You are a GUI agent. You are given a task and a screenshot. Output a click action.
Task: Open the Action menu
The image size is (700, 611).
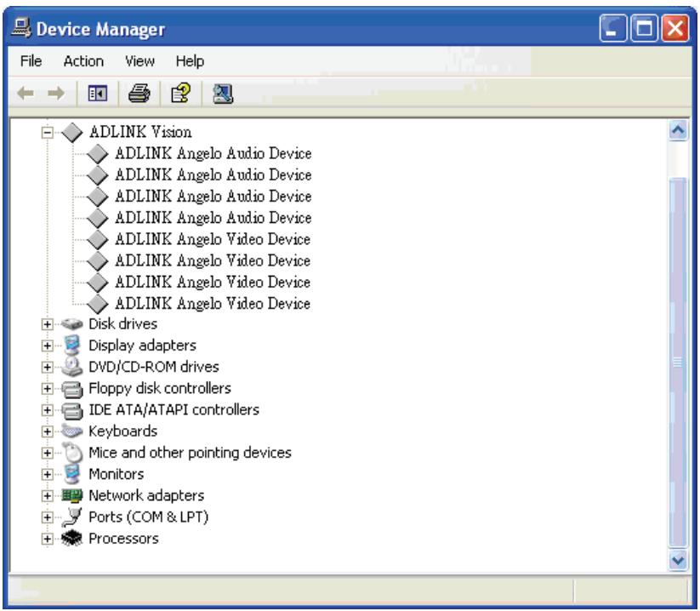[83, 60]
